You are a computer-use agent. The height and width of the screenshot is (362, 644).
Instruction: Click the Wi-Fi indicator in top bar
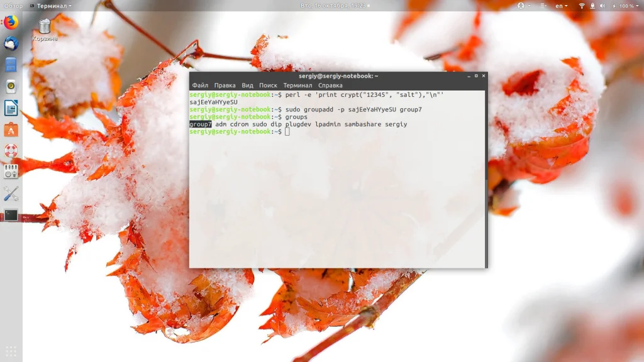[x=582, y=6]
